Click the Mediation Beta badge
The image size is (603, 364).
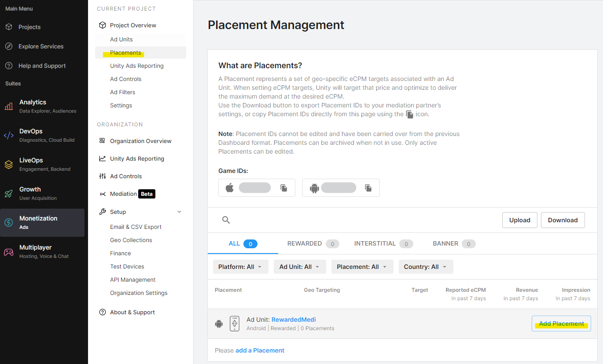tap(147, 194)
